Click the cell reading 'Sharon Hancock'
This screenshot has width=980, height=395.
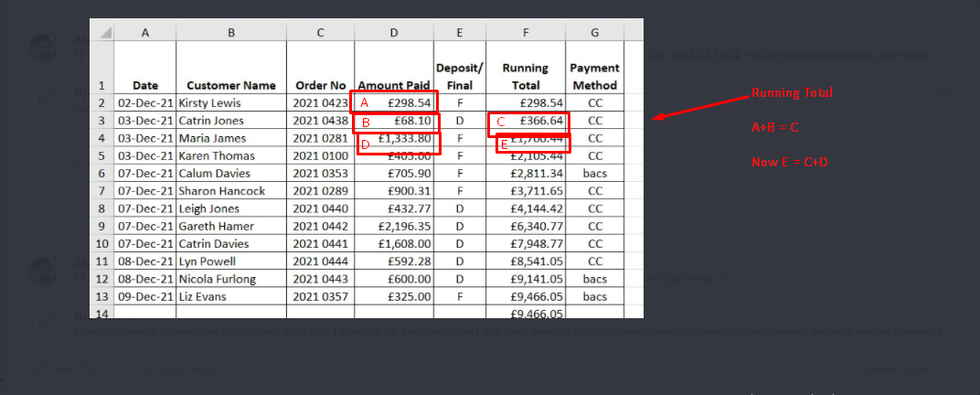click(231, 190)
